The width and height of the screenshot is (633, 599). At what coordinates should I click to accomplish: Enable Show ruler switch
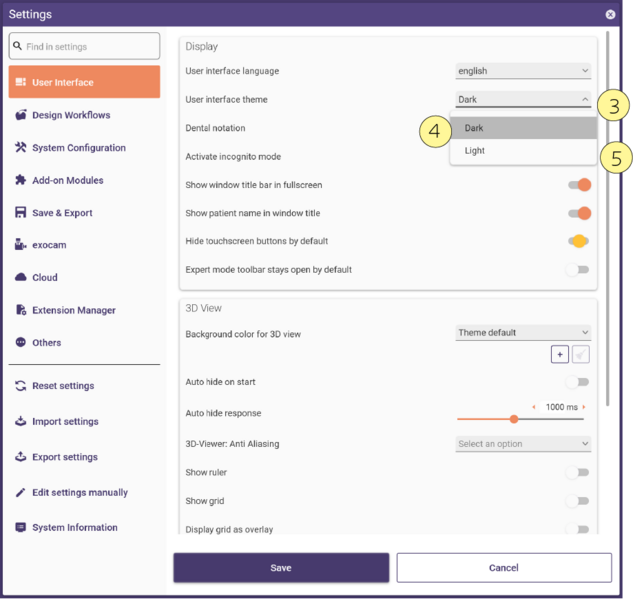[x=577, y=472]
